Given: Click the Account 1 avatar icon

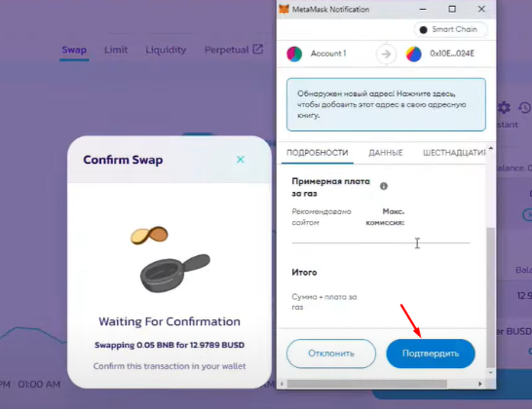Looking at the screenshot, I should click(294, 54).
